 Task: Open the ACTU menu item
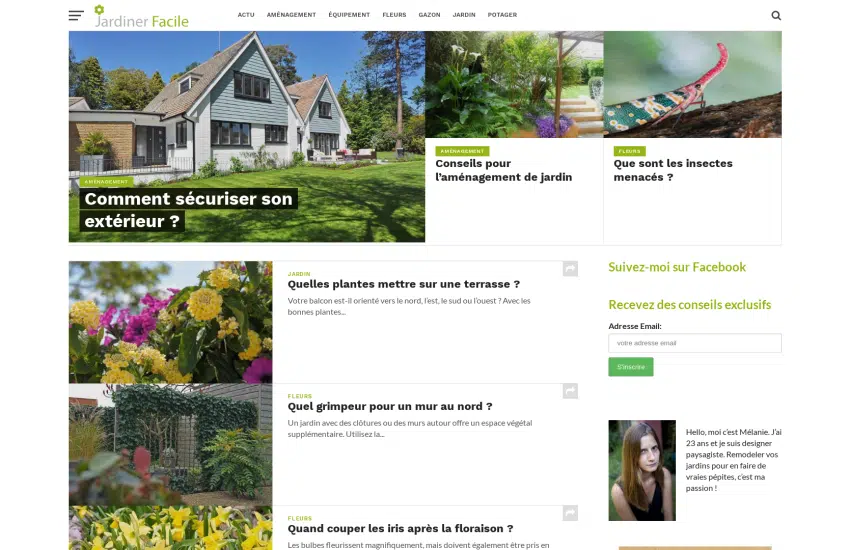pos(246,15)
